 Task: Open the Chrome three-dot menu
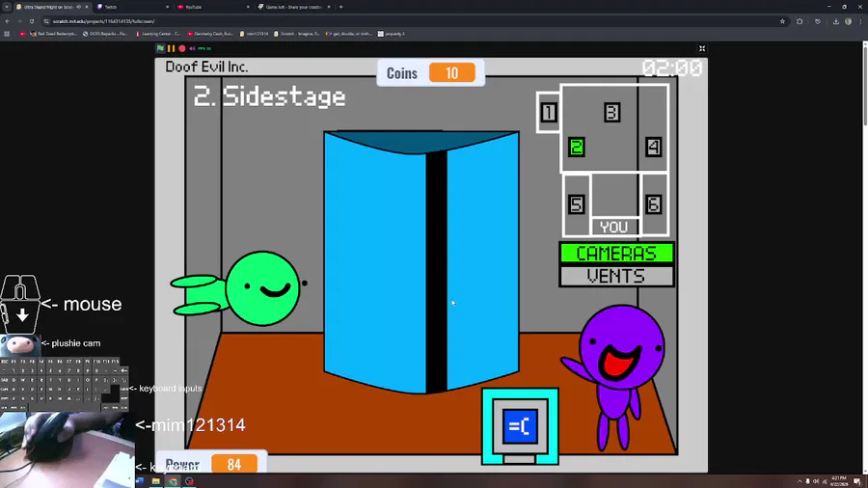click(861, 21)
